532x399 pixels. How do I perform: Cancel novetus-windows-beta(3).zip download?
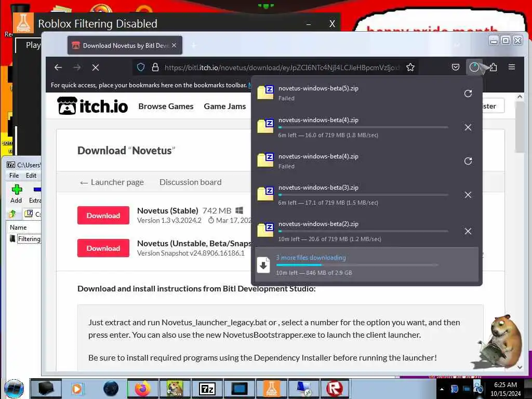[468, 195]
